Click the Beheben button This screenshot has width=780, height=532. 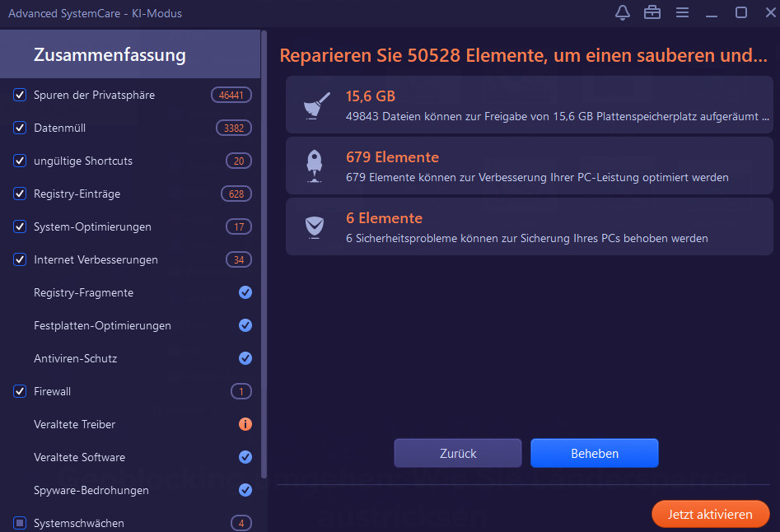click(595, 453)
